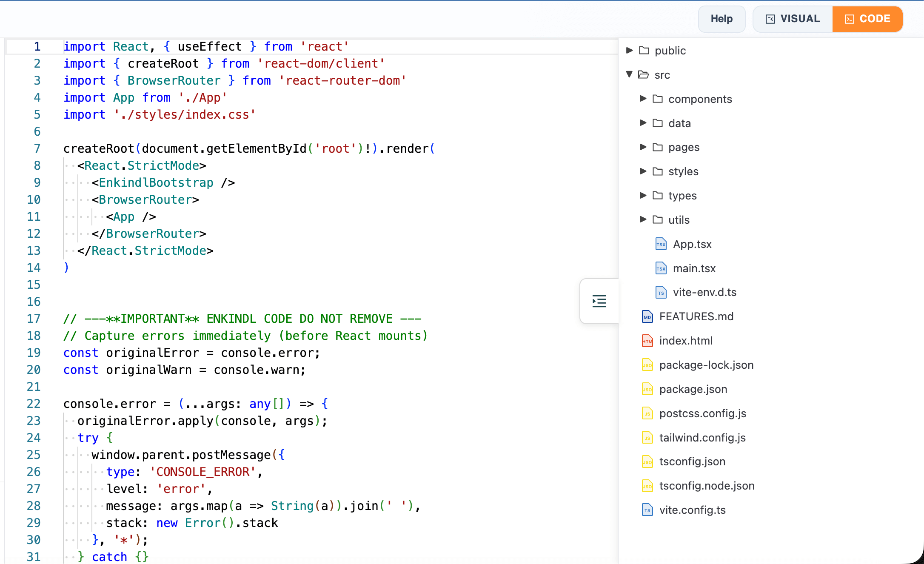Expand the components folder arrow
Viewport: 924px width, 564px height.
[643, 99]
